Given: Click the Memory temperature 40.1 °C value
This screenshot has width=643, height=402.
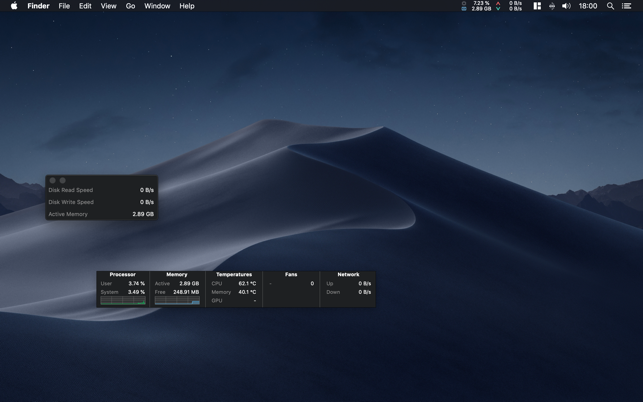Looking at the screenshot, I should tap(247, 292).
